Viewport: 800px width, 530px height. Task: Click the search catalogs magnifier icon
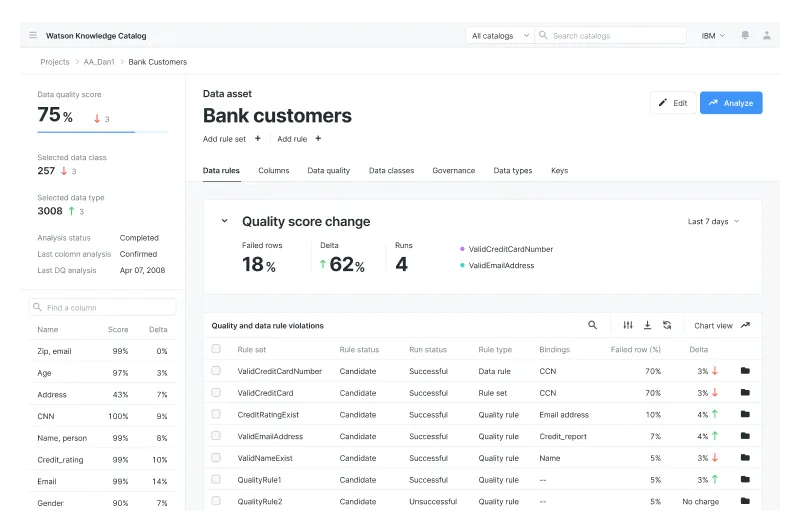(543, 35)
